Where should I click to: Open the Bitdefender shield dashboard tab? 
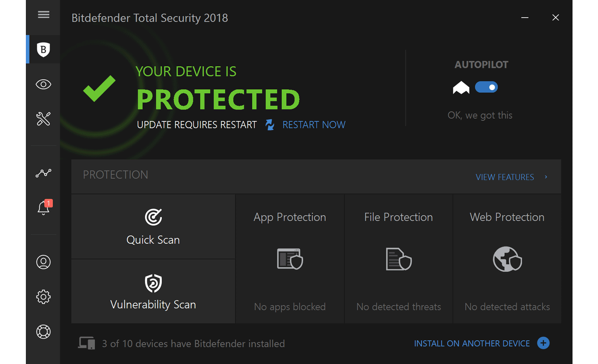(43, 49)
